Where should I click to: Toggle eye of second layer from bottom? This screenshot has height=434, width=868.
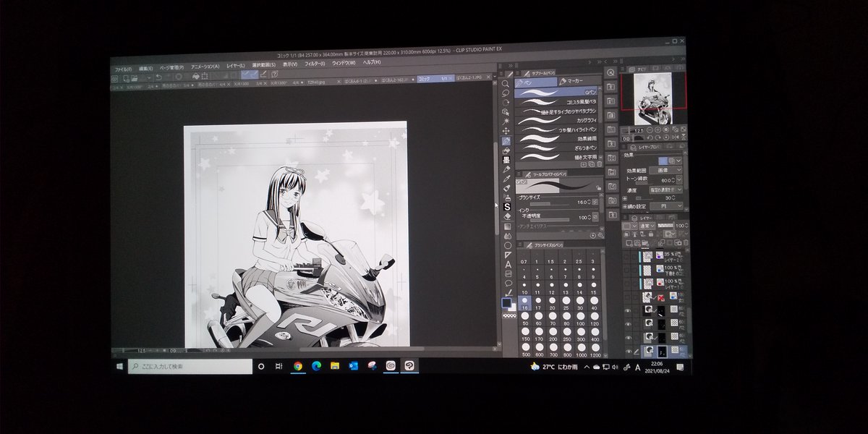click(x=628, y=338)
